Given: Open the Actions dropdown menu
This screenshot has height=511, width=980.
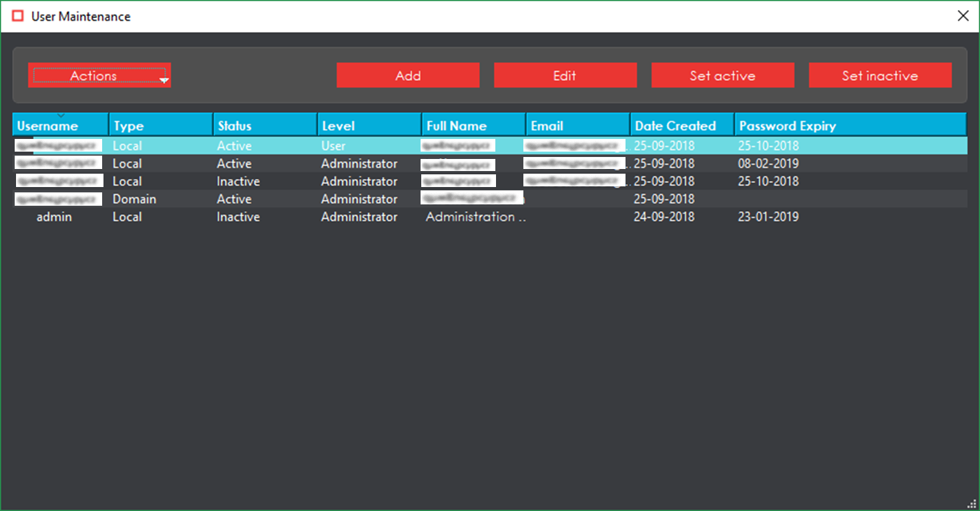Looking at the screenshot, I should click(93, 75).
